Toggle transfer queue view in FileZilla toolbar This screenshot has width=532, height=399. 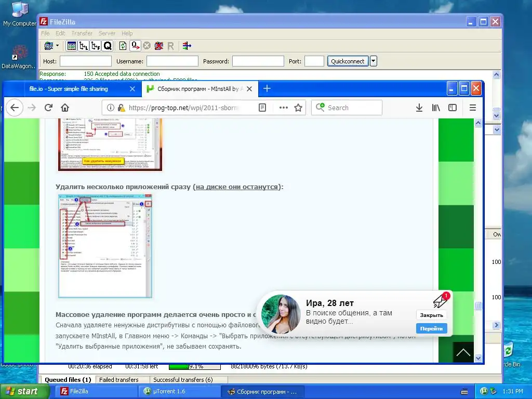coord(108,46)
